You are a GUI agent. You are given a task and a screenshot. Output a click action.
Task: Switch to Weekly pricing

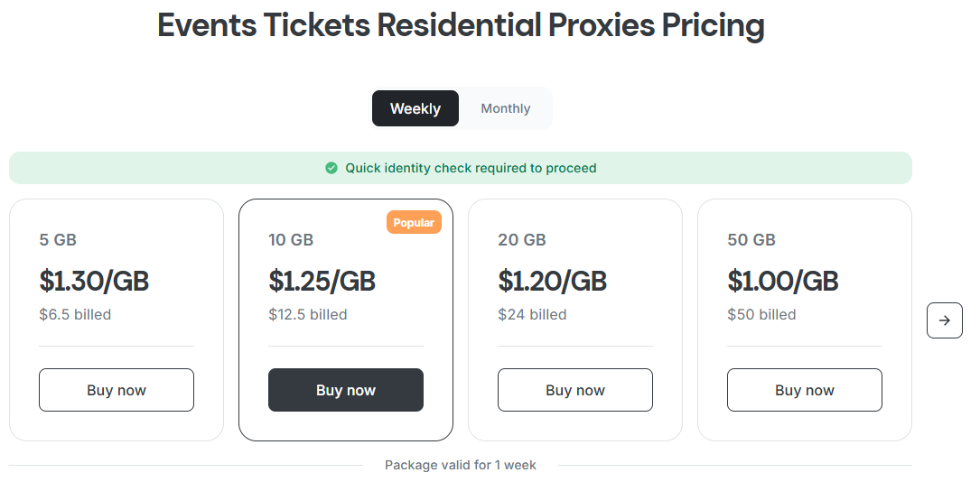coord(415,108)
